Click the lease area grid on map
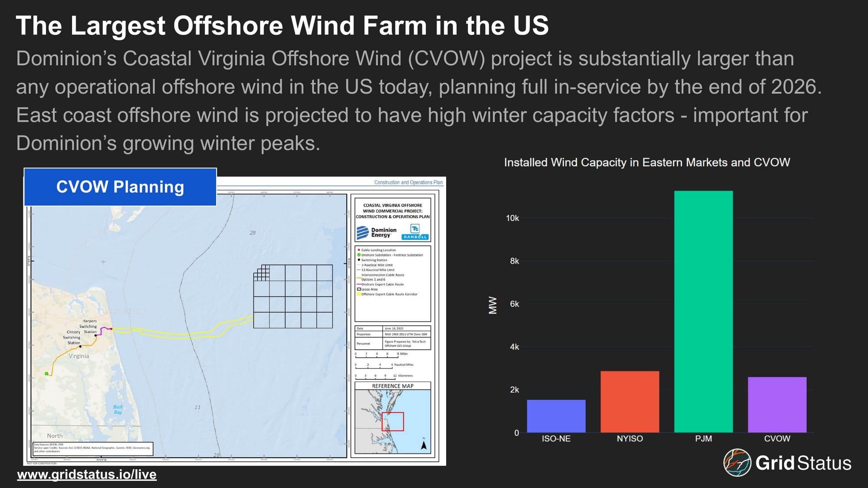Image resolution: width=868 pixels, height=488 pixels. pyautogui.click(x=293, y=296)
